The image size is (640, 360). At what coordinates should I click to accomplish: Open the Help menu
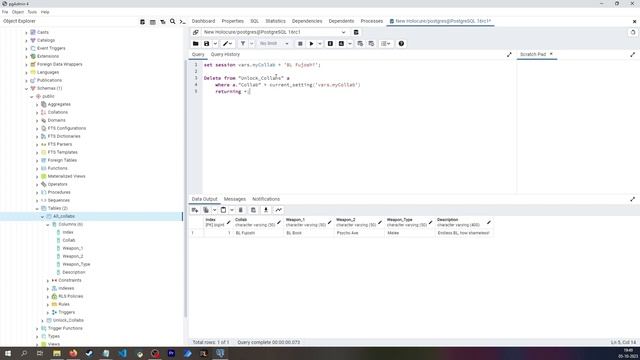tap(45, 12)
